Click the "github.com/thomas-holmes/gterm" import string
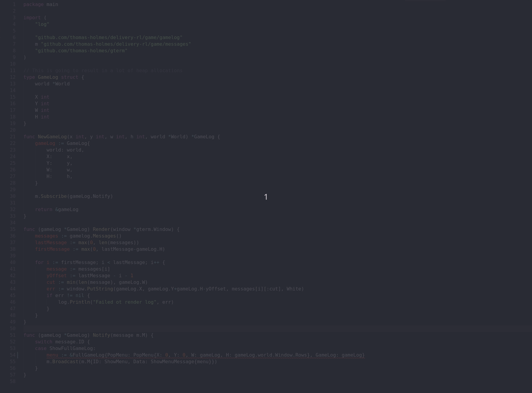The width and height of the screenshot is (532, 393). click(81, 51)
